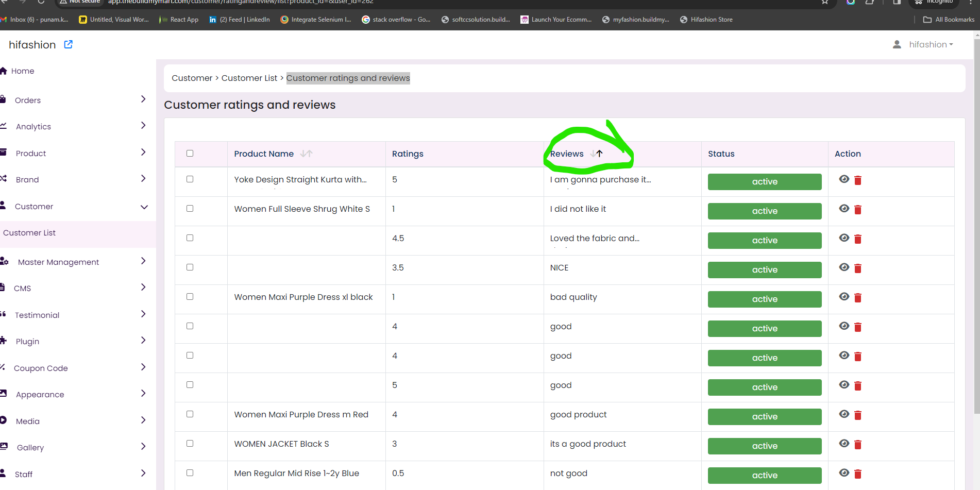Open the Product sidebar menu
The height and width of the screenshot is (490, 980).
31,154
